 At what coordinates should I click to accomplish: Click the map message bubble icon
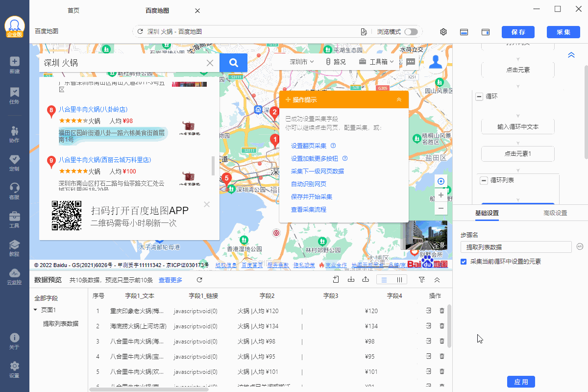point(411,62)
